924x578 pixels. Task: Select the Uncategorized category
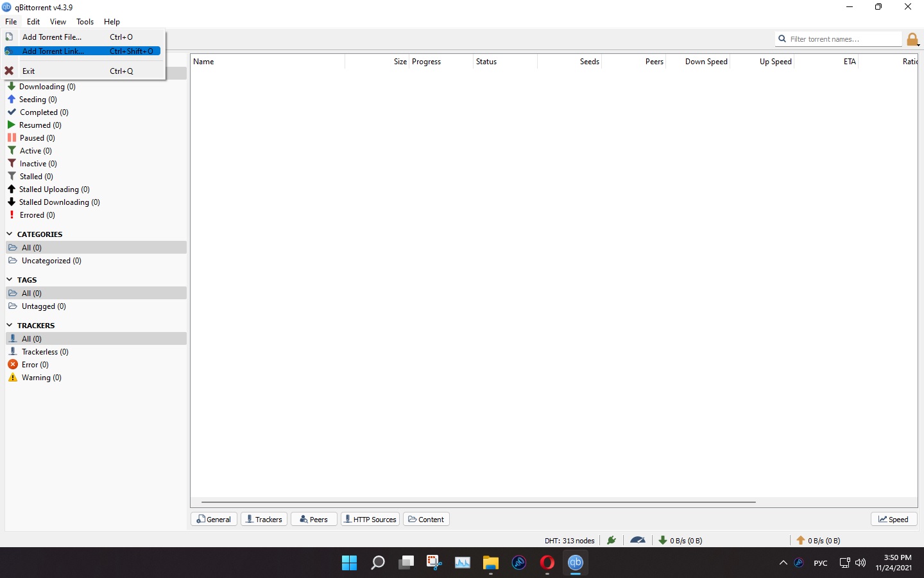(x=96, y=260)
